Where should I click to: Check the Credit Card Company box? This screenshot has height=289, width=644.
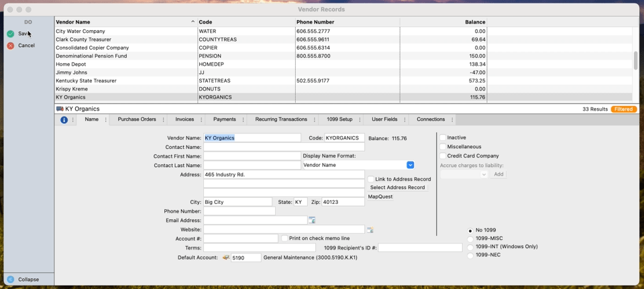point(443,156)
